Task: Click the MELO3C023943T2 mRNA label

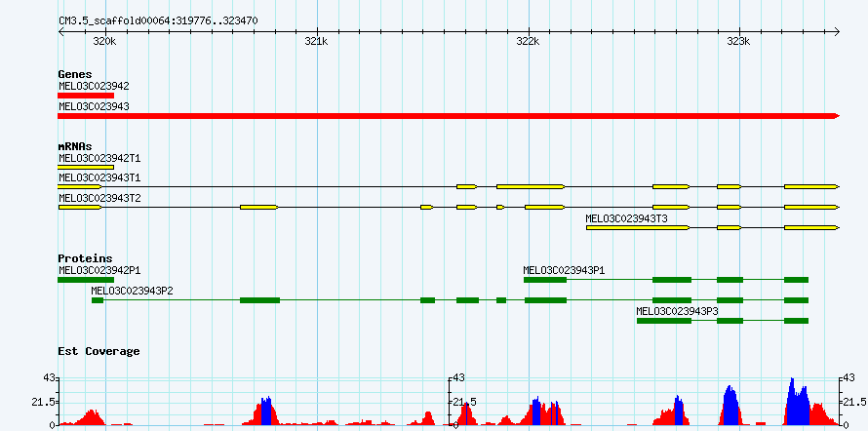Action: click(x=99, y=198)
